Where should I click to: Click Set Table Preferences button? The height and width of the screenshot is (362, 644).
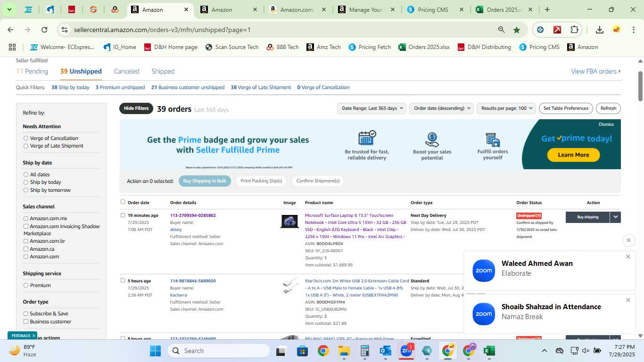point(566,108)
